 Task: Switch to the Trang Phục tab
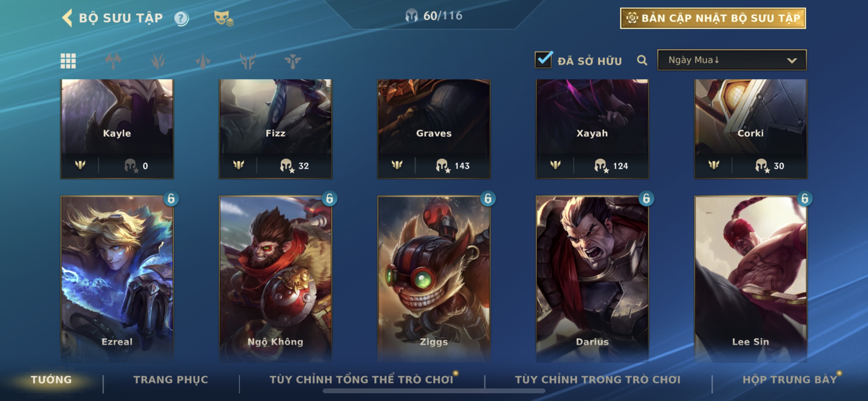[171, 380]
